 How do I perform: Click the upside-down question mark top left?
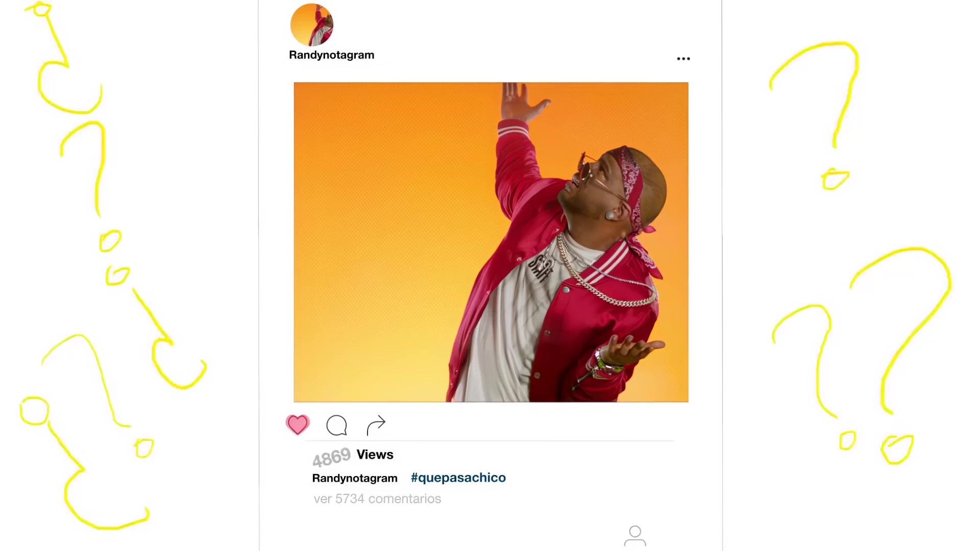point(64,58)
